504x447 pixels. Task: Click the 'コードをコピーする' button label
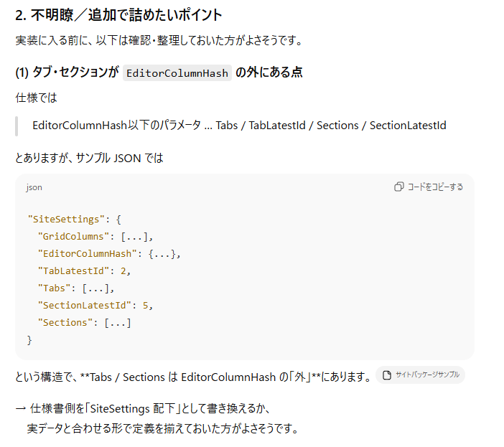[x=435, y=187]
